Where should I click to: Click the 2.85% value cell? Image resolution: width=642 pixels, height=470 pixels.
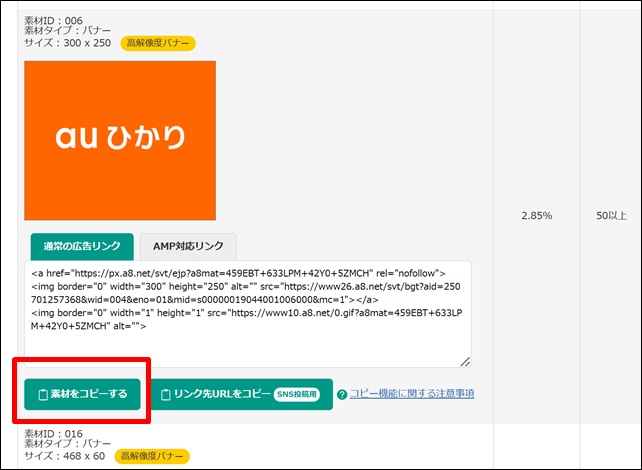[537, 215]
